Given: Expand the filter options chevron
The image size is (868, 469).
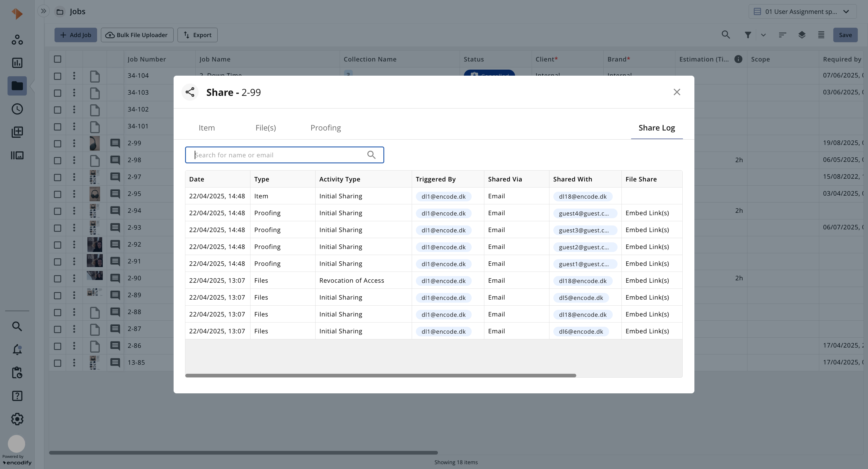Looking at the screenshot, I should pos(763,35).
